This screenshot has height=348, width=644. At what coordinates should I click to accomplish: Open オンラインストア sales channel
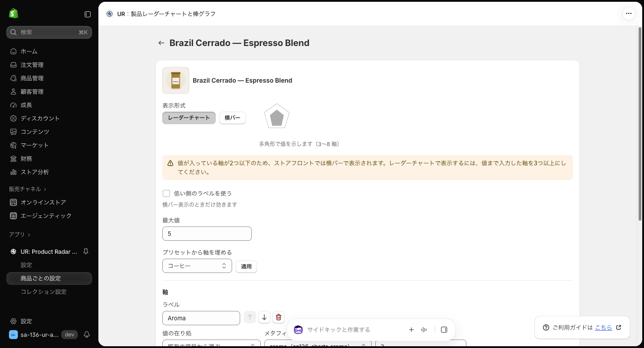(x=49, y=202)
